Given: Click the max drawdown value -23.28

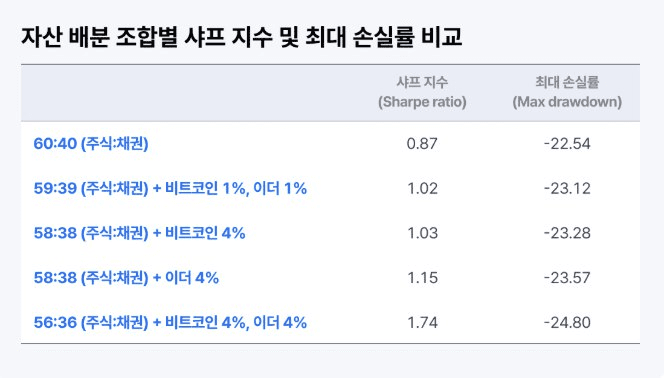Looking at the screenshot, I should pos(567,233).
